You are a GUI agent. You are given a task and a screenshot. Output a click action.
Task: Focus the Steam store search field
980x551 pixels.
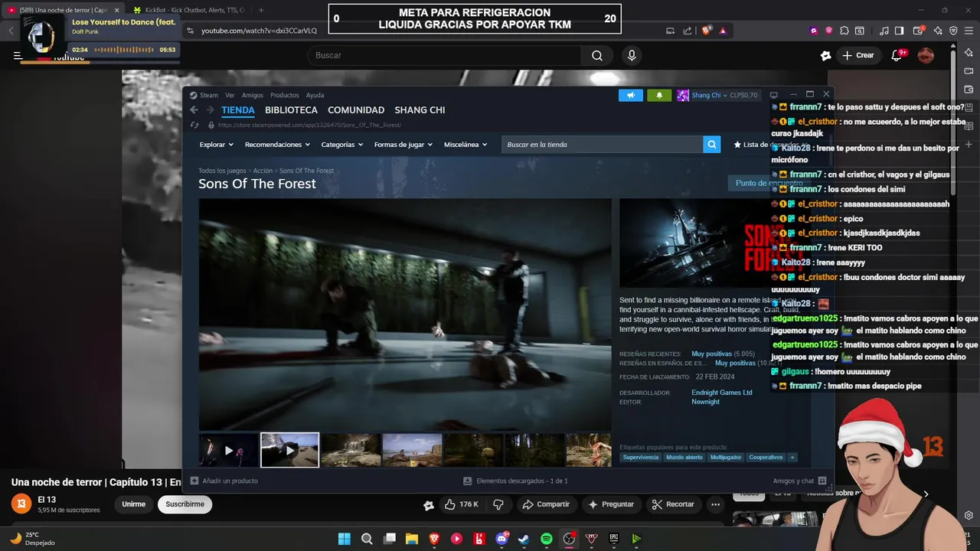pyautogui.click(x=603, y=145)
